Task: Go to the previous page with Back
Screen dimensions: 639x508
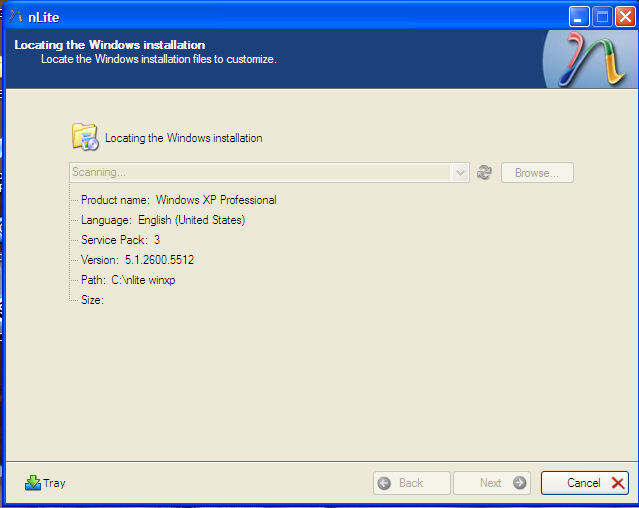Action: tap(412, 483)
